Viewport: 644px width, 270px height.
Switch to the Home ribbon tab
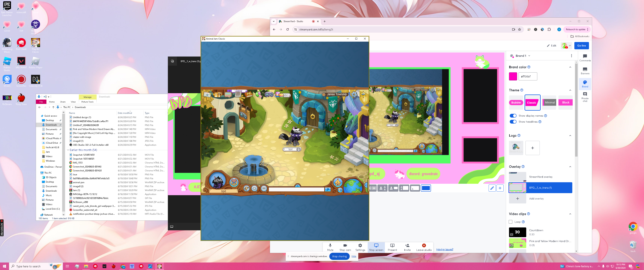[x=52, y=102]
